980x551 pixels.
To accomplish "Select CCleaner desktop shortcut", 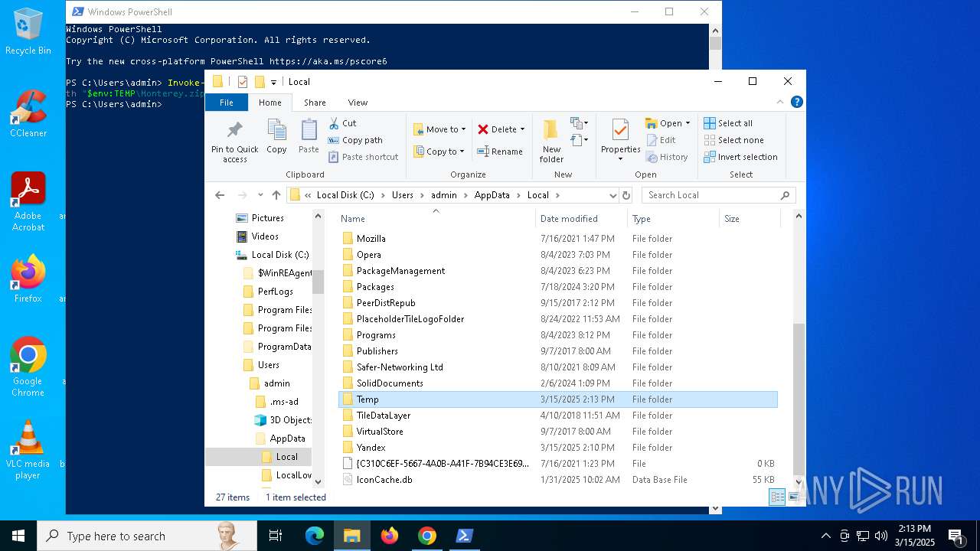I will 28,113.
